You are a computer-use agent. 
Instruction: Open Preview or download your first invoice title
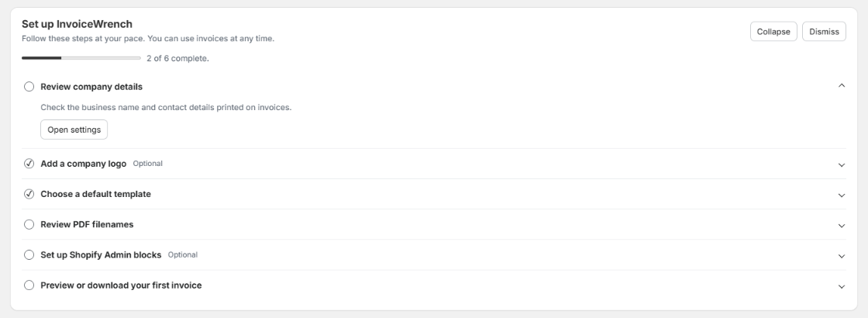[x=121, y=285]
